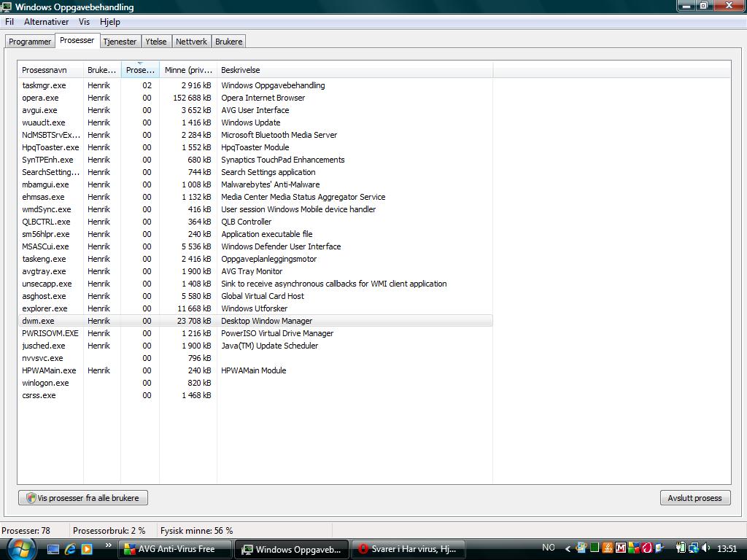Switch to AVG Anti-Virus Free taskbar button

pyautogui.click(x=174, y=549)
